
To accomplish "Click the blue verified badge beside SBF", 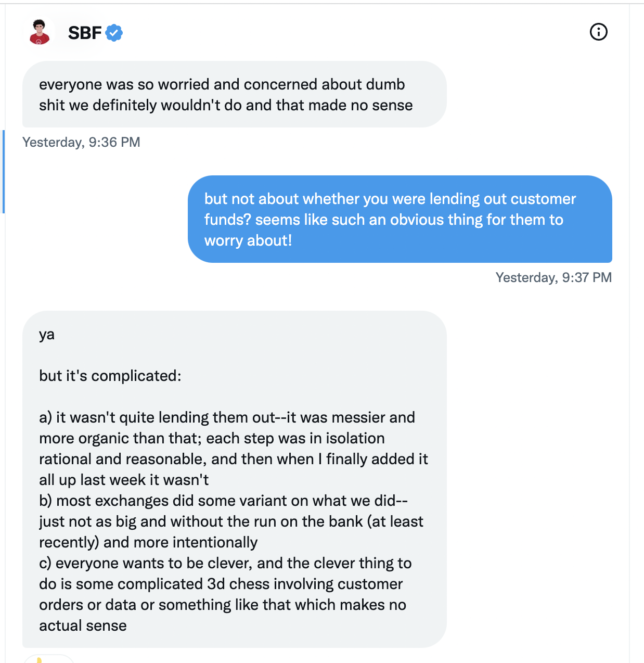I will [114, 33].
